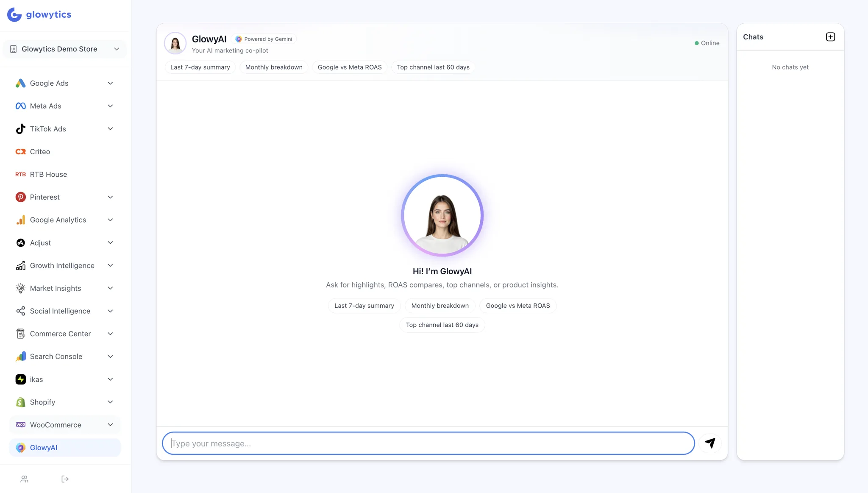Click the Online status indicator
Viewport: 868px width, 493px height.
pos(707,43)
